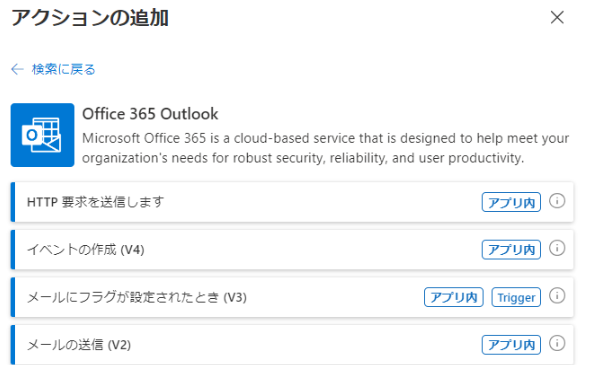Open info icon for メールの送信 (V2)
Viewport: 590px width, 365px height.
click(557, 343)
